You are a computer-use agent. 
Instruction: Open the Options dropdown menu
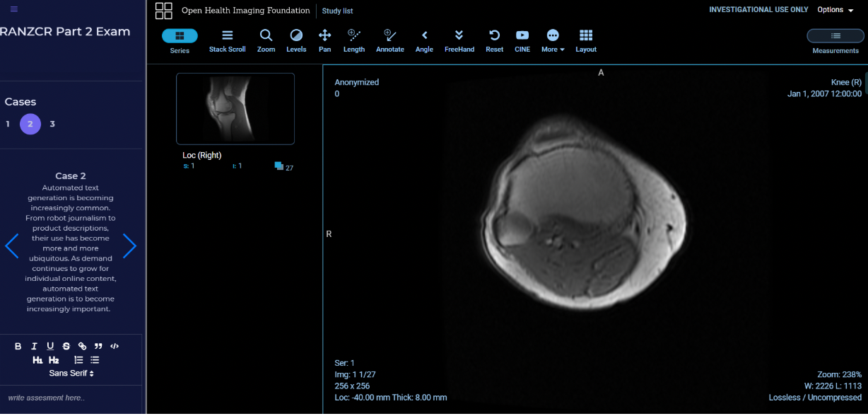835,10
